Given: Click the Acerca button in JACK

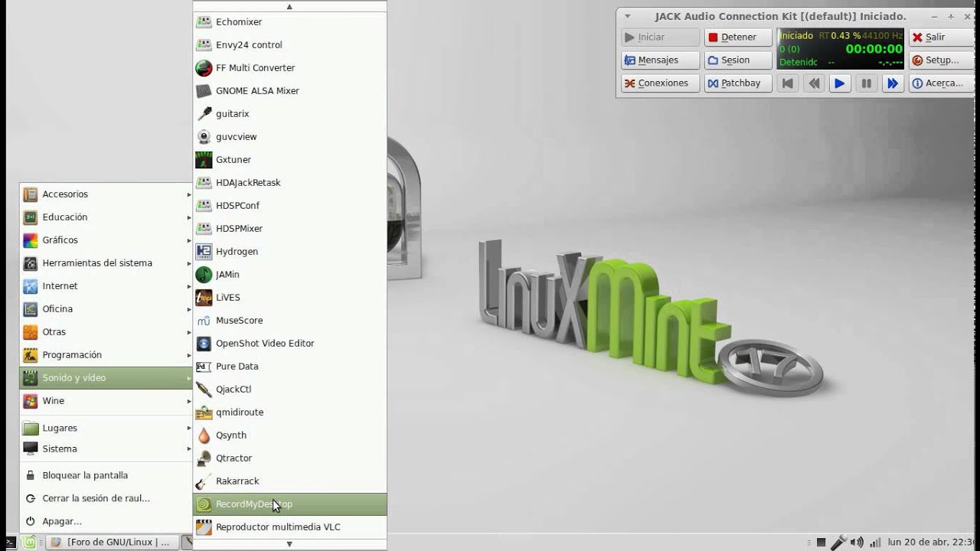Looking at the screenshot, I should pos(943,83).
